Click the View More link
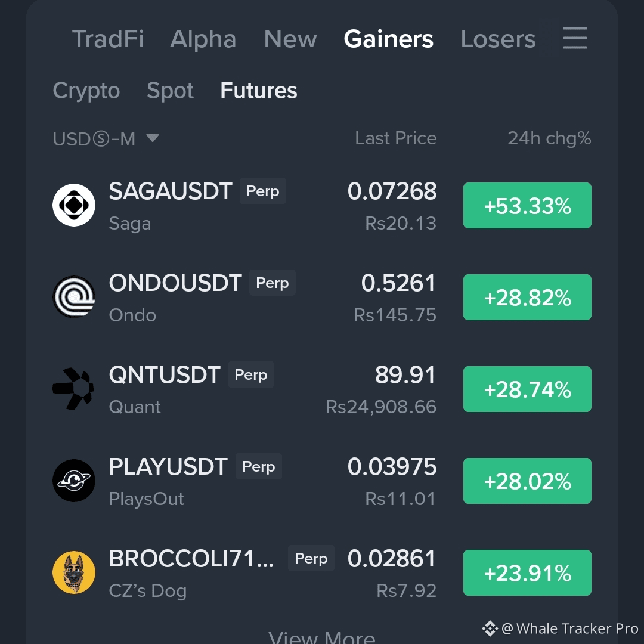Image resolution: width=644 pixels, height=644 pixels. 322,637
